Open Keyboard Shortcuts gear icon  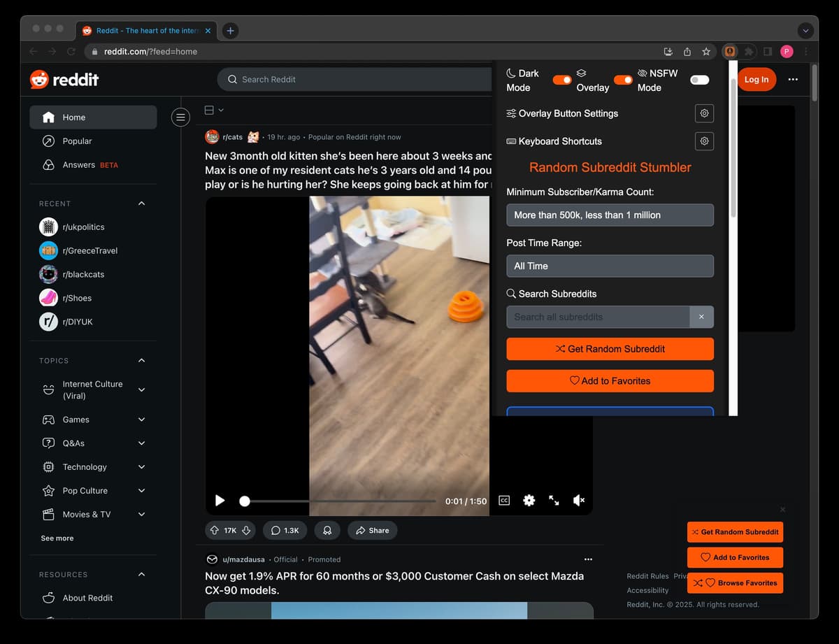coord(704,141)
